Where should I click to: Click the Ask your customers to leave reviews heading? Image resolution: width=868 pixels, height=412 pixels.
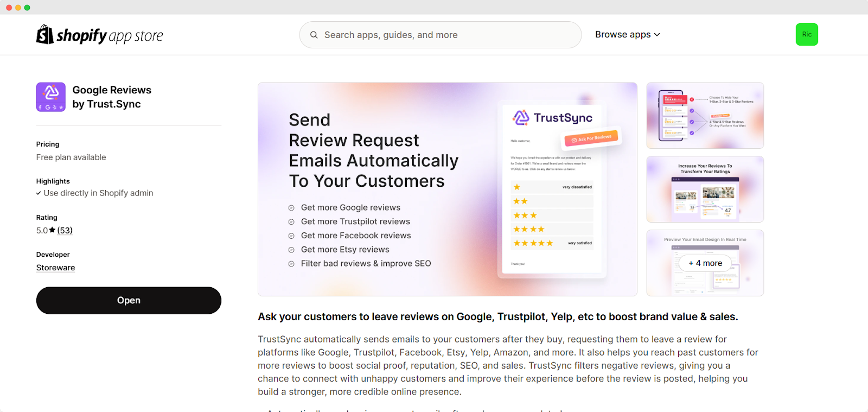pyautogui.click(x=498, y=317)
